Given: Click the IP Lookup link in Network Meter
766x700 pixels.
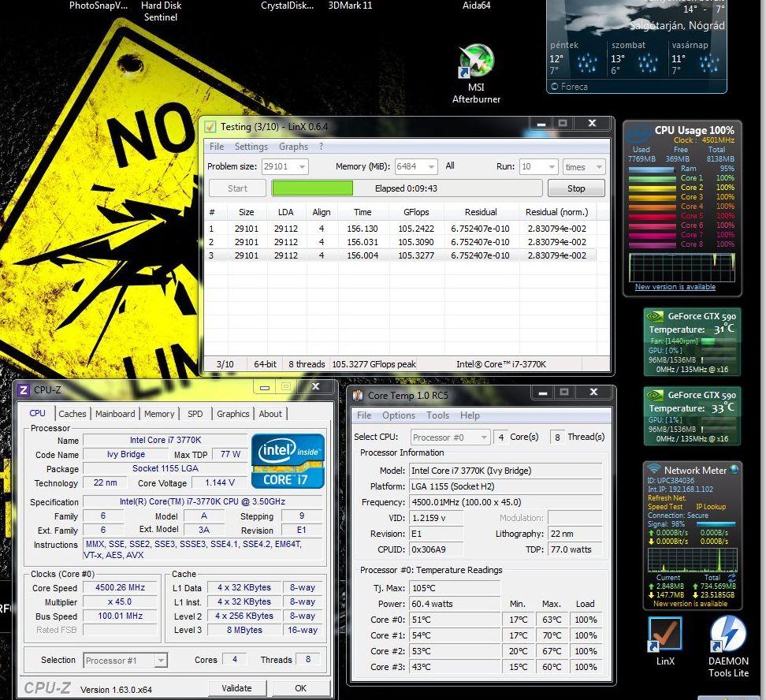Looking at the screenshot, I should coord(711,507).
